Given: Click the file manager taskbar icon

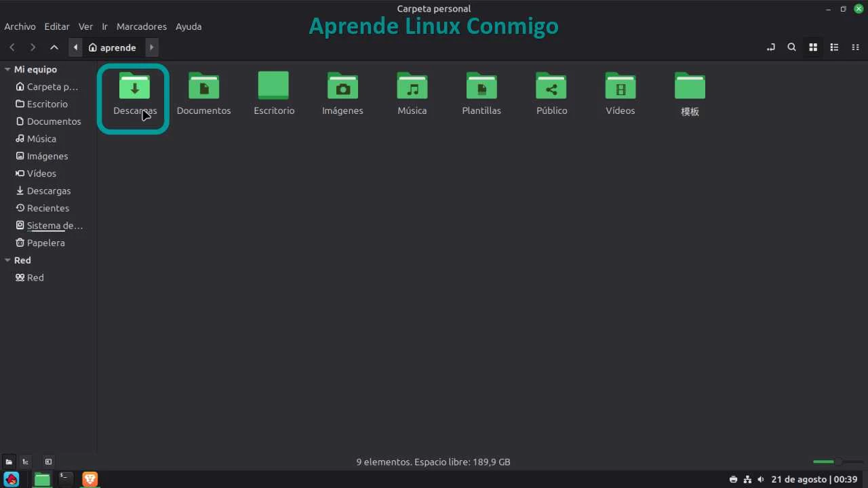Looking at the screenshot, I should (x=42, y=479).
